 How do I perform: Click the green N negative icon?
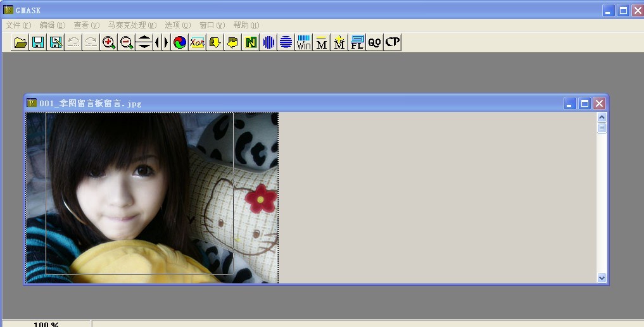coord(251,42)
